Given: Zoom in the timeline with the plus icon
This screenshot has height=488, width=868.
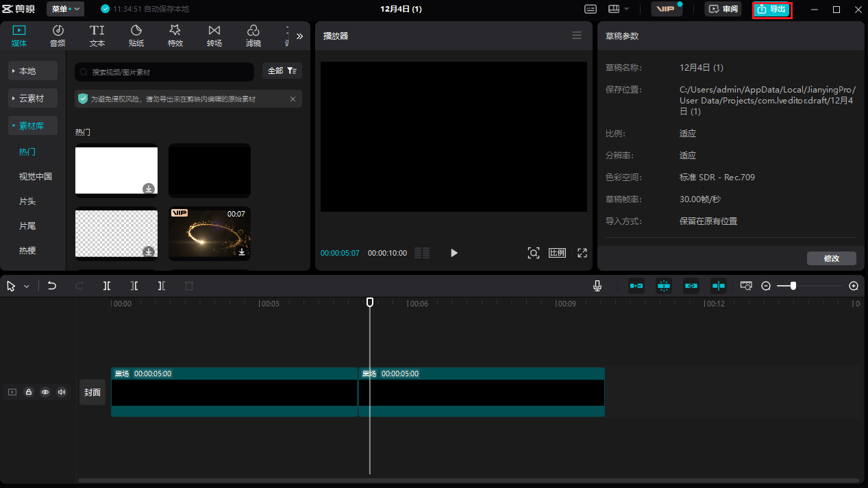Looking at the screenshot, I should 854,286.
